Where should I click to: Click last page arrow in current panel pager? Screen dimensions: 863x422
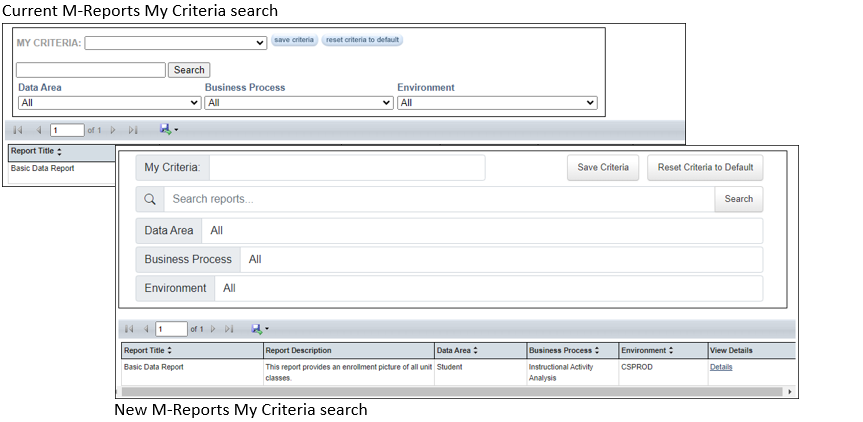pos(133,130)
